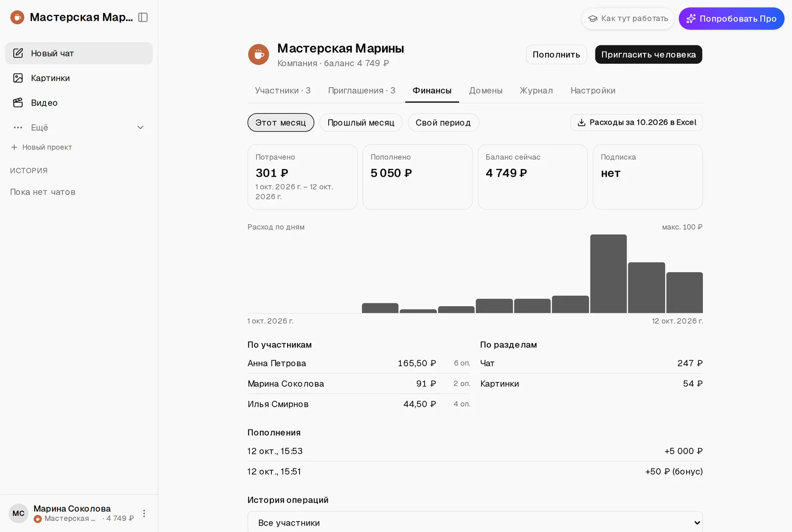
Task: Select the Финансы tab
Action: click(x=432, y=91)
